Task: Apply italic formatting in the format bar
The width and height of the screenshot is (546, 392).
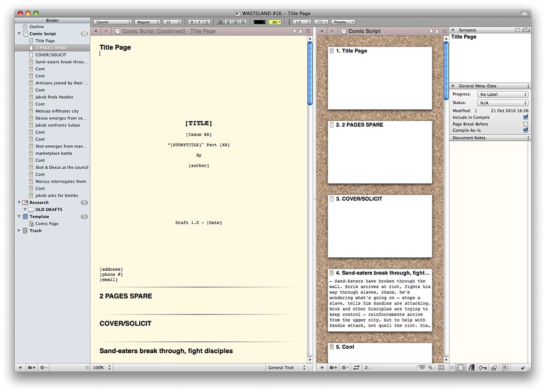Action: pyautogui.click(x=199, y=22)
